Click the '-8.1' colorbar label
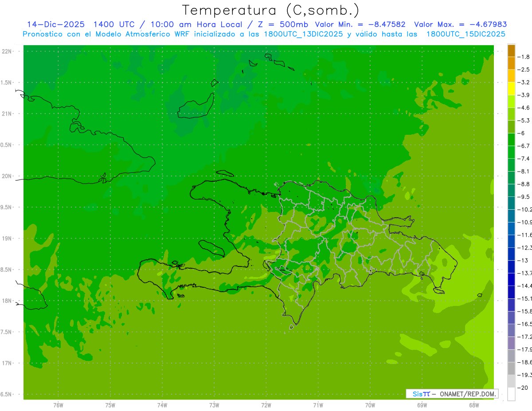The width and height of the screenshot is (532, 411). click(x=524, y=171)
